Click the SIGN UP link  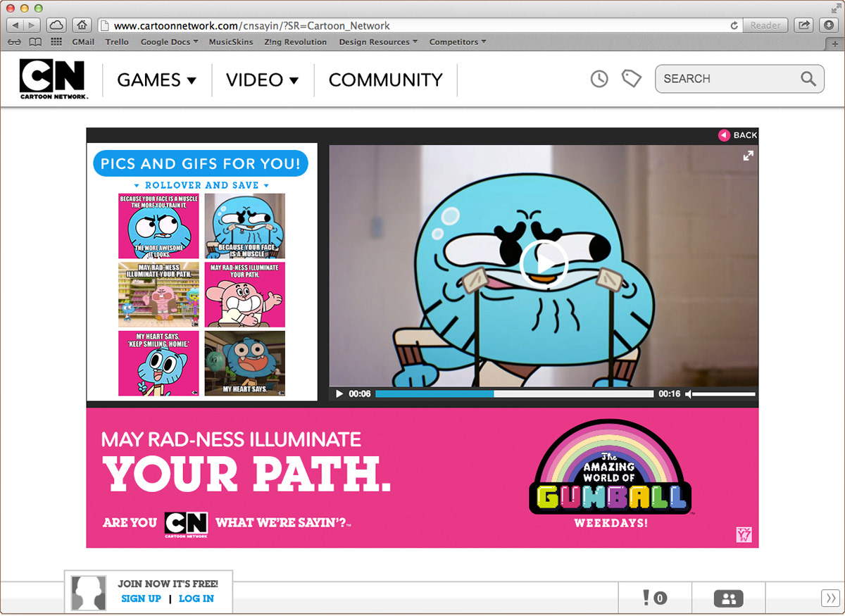[141, 598]
